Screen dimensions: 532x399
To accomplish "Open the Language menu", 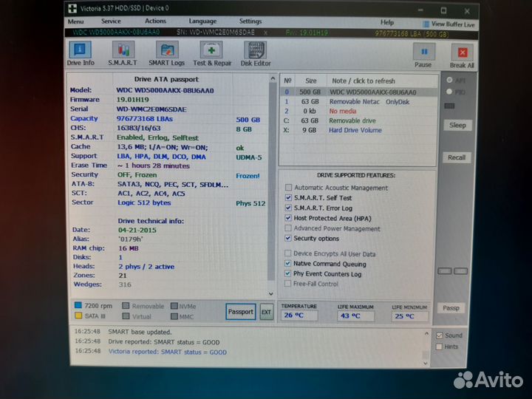I will pos(202,21).
